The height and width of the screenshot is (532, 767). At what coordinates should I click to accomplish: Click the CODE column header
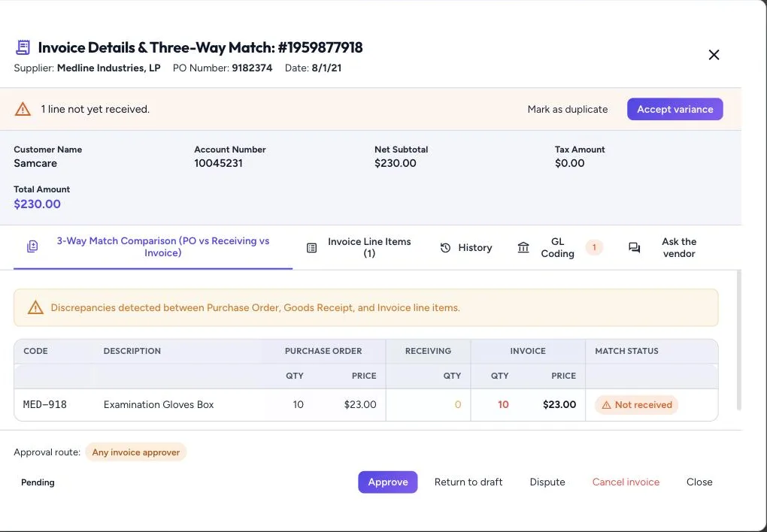click(x=35, y=351)
